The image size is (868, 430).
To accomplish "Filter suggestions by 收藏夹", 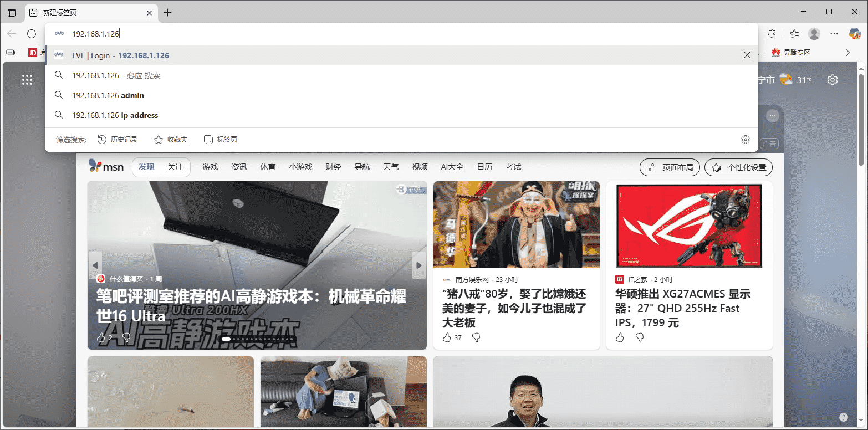I will pos(171,140).
